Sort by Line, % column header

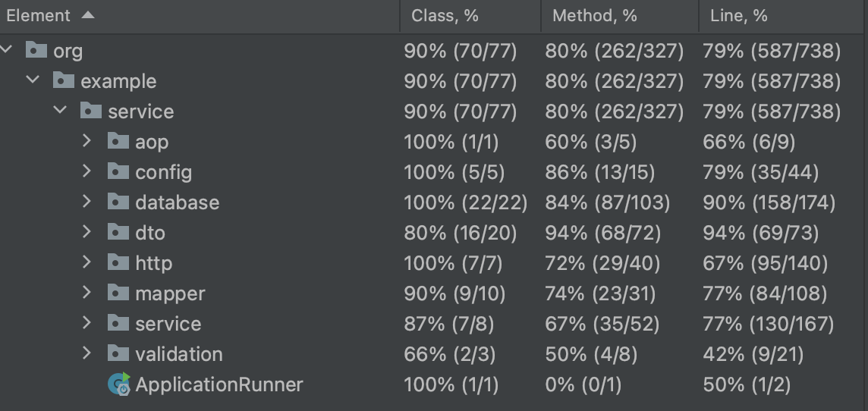pos(739,15)
